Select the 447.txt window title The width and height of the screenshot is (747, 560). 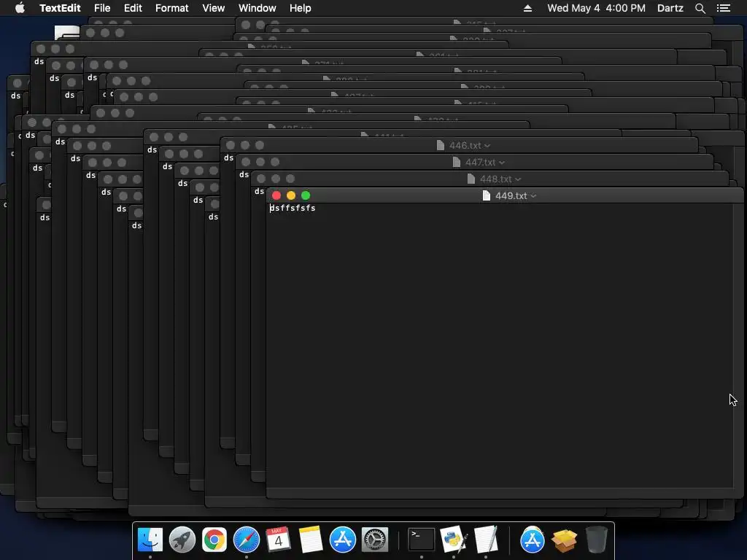point(480,163)
